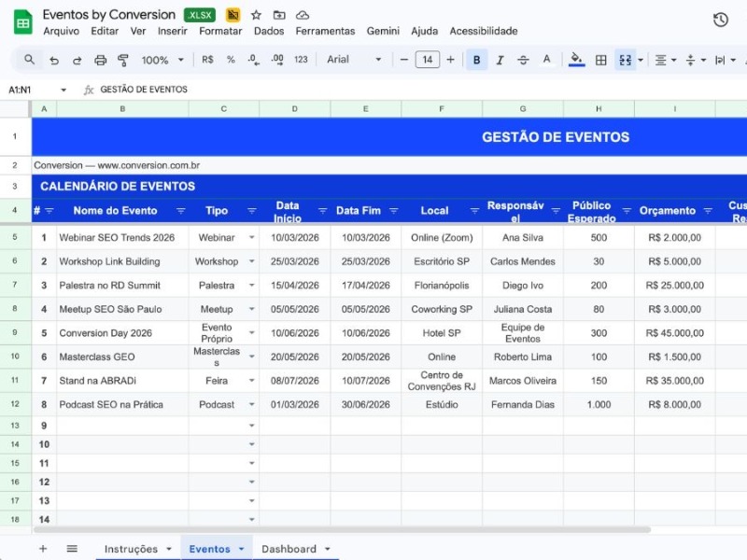Viewport: 747px width, 560px height.
Task: Toggle the merge cells option
Action: click(x=624, y=60)
